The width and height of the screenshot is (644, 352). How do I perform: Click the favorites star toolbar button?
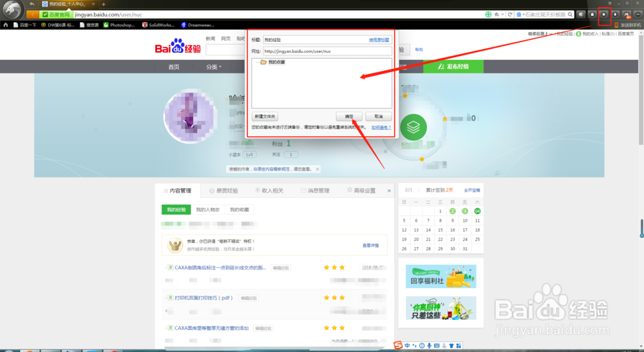pyautogui.click(x=604, y=14)
